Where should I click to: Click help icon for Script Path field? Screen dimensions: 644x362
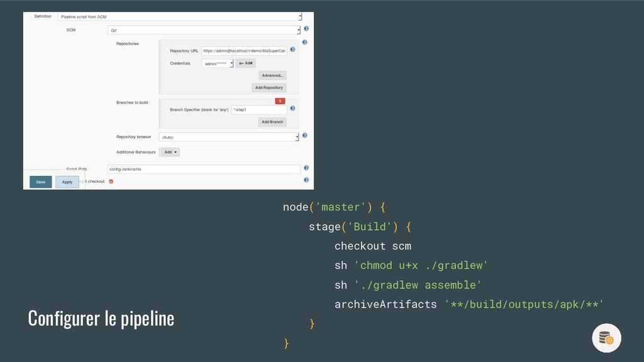306,168
